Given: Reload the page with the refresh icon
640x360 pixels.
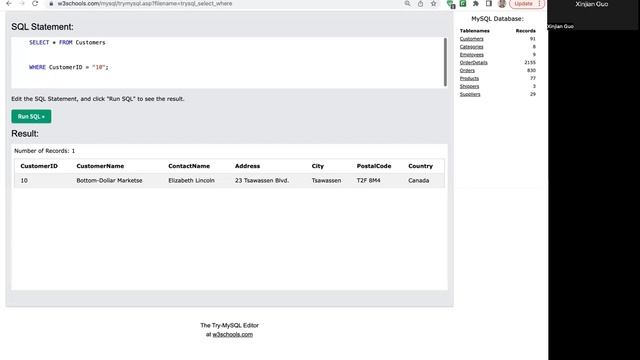Looking at the screenshot, I should 35,3.
